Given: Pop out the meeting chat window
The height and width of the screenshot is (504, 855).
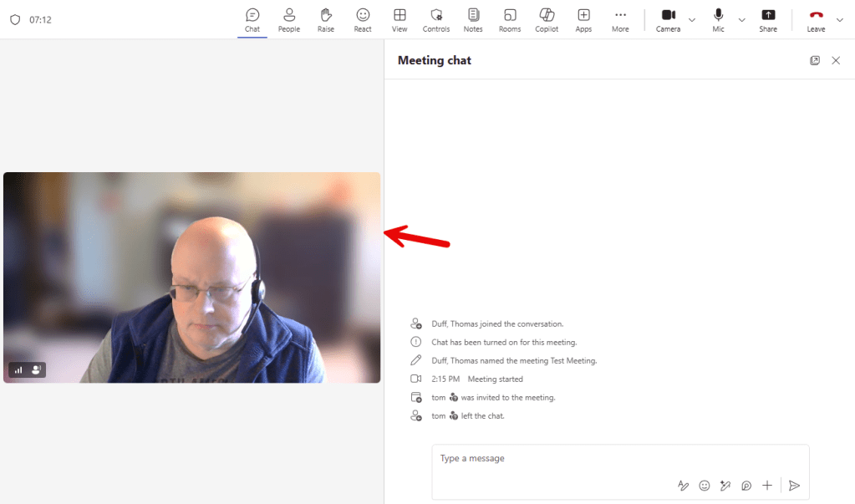Looking at the screenshot, I should [815, 61].
